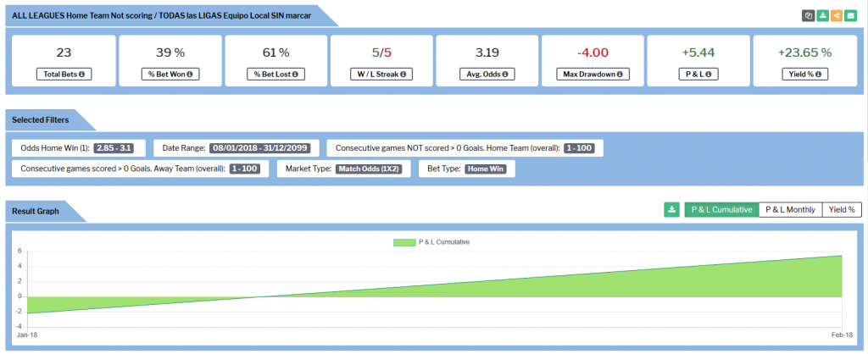Screen dimensions: 868x354
Task: Open the Total Bets info icon
Action: point(82,75)
